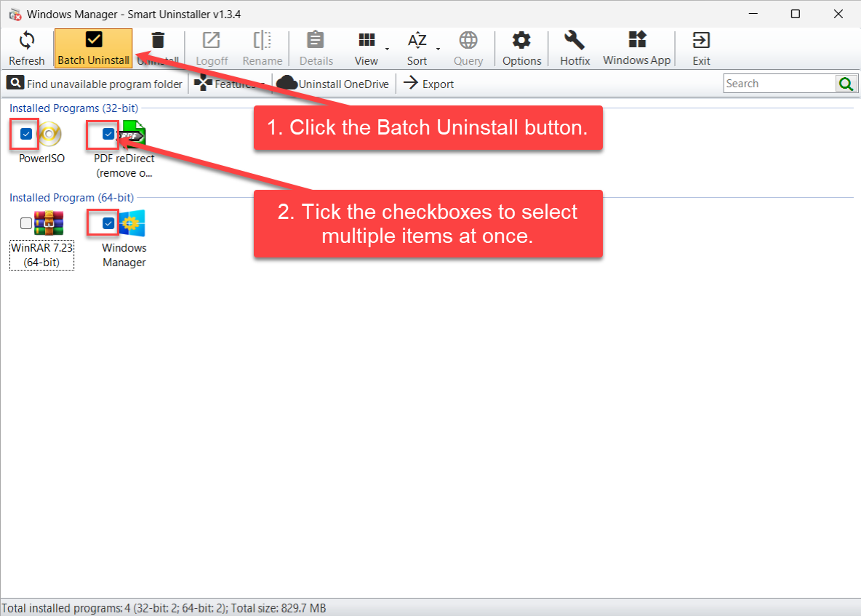Image resolution: width=861 pixels, height=616 pixels.
Task: Click the Logoff toolbar icon
Action: click(x=212, y=41)
